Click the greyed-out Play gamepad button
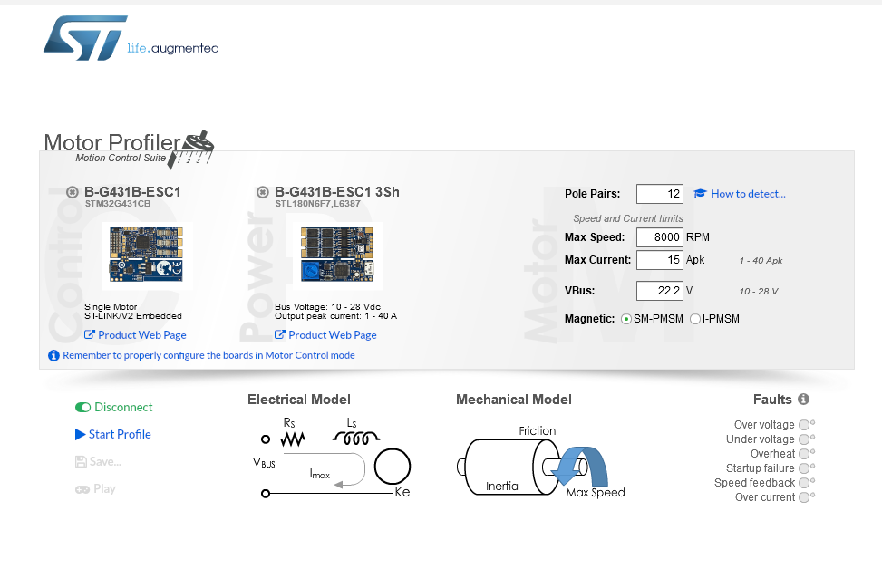Image resolution: width=882 pixels, height=588 pixels. 95,489
